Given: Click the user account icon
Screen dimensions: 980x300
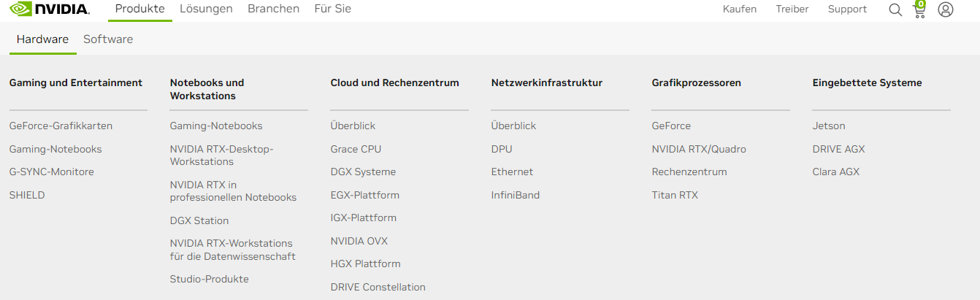Looking at the screenshot, I should [x=946, y=9].
